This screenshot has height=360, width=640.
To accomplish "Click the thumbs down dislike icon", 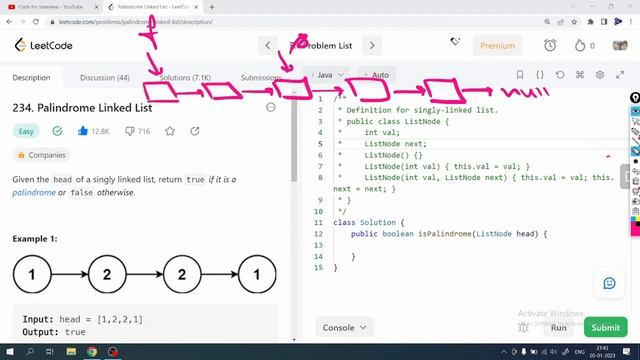I will click(x=129, y=131).
